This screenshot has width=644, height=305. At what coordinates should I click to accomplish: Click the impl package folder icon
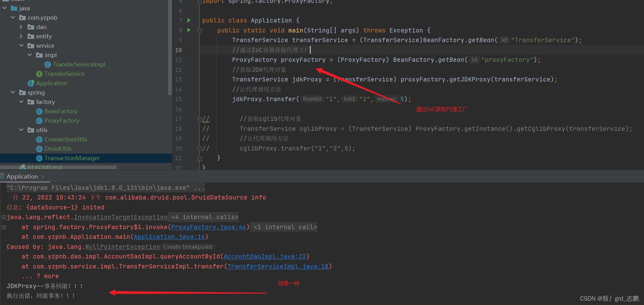(39, 55)
